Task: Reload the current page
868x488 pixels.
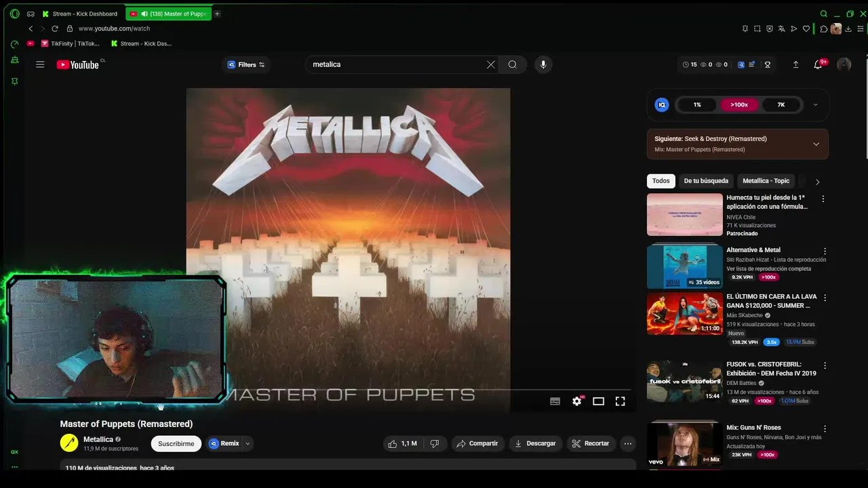Action: (x=55, y=28)
